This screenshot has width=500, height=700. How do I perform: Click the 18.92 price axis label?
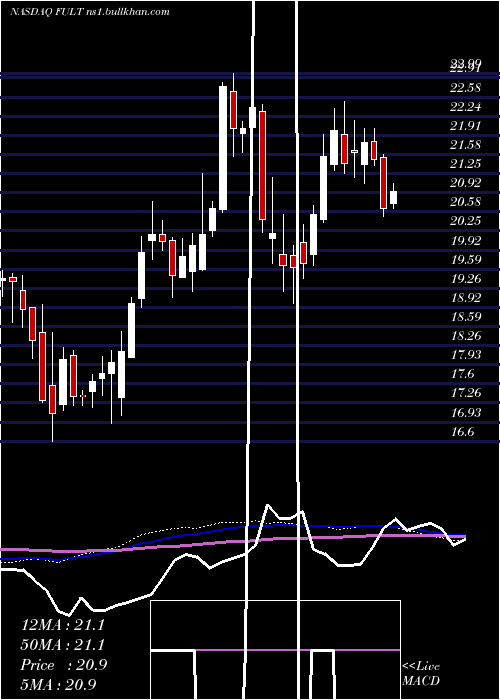(466, 298)
